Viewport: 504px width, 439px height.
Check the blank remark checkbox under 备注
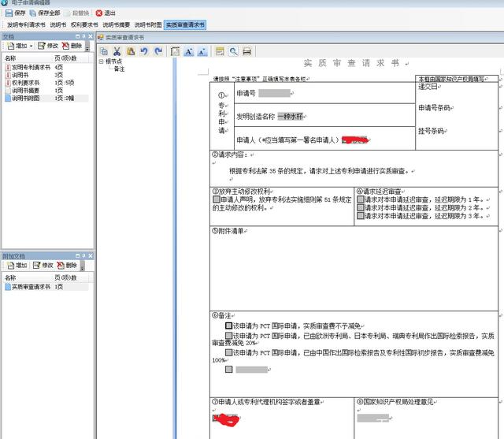[229, 369]
